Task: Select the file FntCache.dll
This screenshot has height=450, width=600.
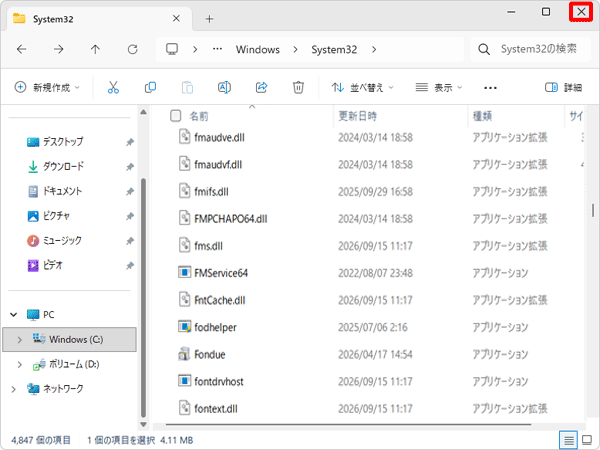Action: tap(220, 300)
